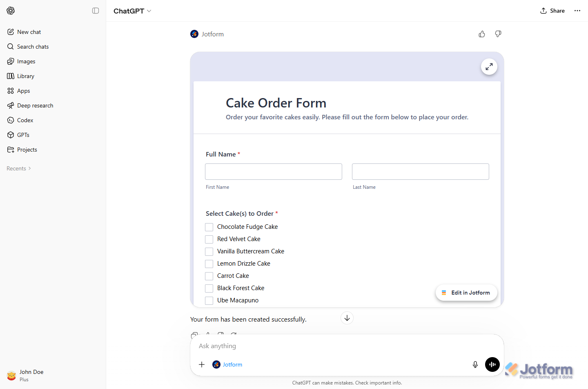Select Deep research in the sidebar

click(35, 105)
